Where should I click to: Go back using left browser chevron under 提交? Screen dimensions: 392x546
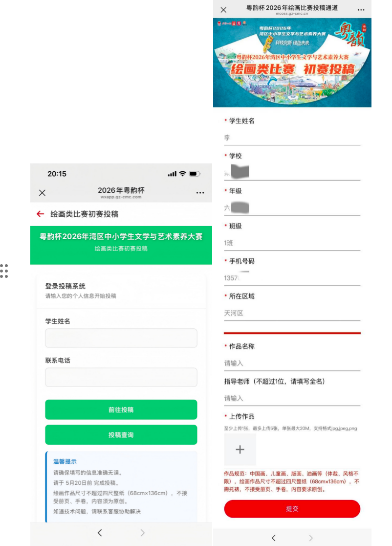pyautogui.click(x=273, y=538)
